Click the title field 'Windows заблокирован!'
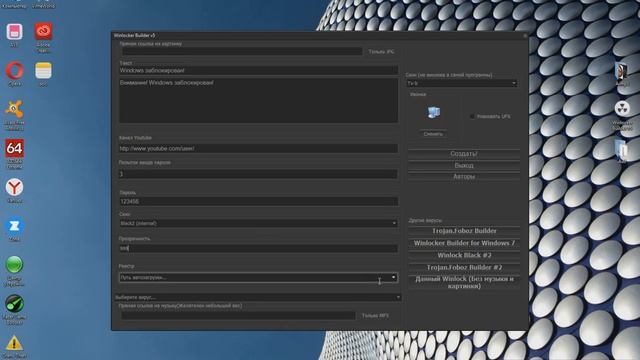This screenshot has width=640, height=360. [258, 71]
